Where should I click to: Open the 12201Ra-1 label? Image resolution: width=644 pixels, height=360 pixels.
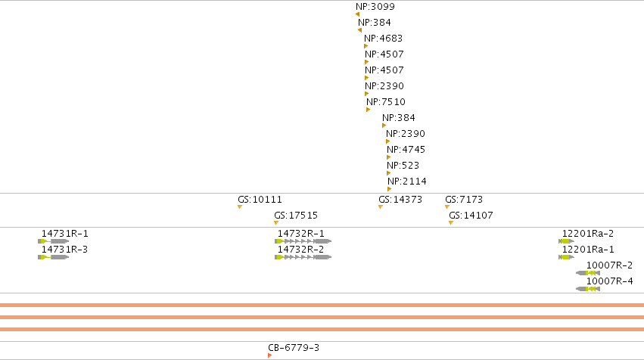(x=588, y=250)
